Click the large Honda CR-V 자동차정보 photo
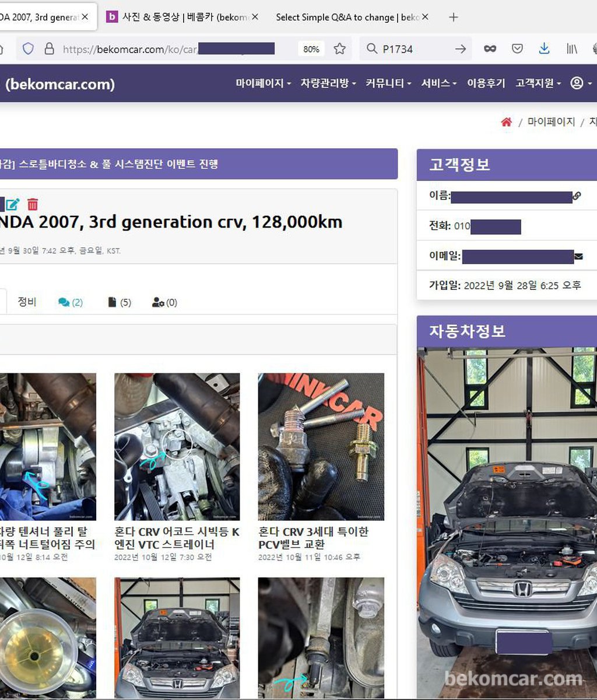Viewport: 597px width, 700px height. point(507,523)
